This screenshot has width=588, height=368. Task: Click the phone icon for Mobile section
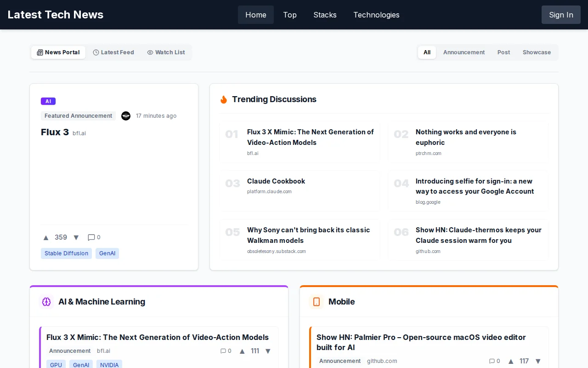[317, 302]
